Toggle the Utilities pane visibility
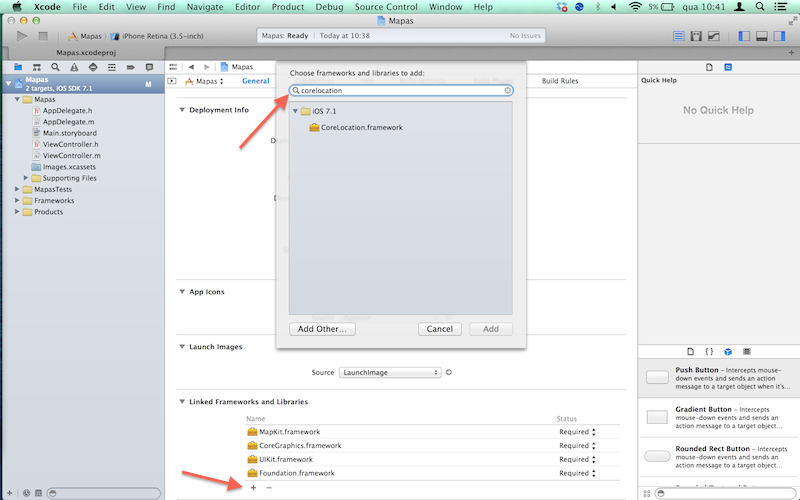Screen dimensions: 800x500 pyautogui.click(x=779, y=36)
